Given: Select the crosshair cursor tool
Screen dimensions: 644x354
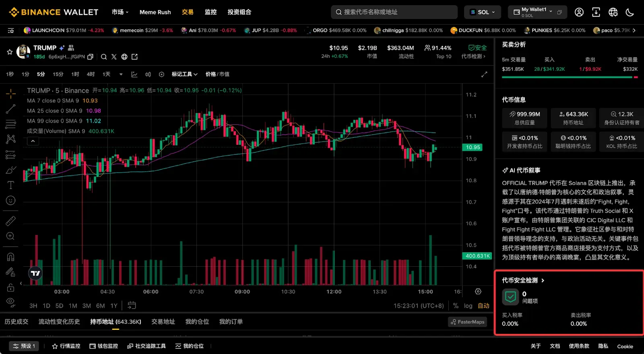Looking at the screenshot, I should click(x=11, y=94).
